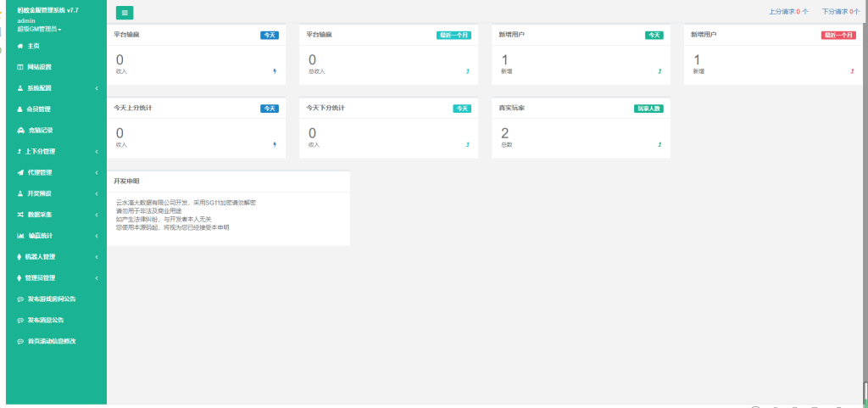868x408 pixels.
Task: Click the home icon next to 主页
Action: point(20,46)
